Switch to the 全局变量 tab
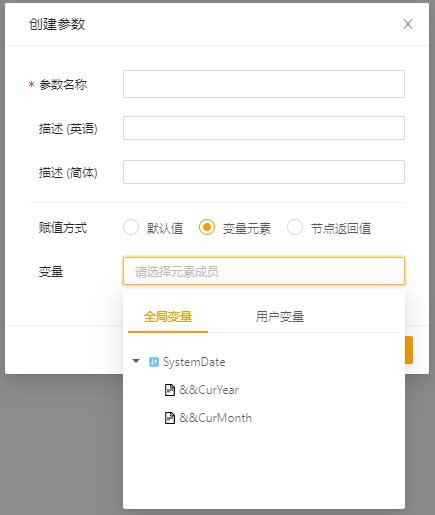 pyautogui.click(x=168, y=317)
